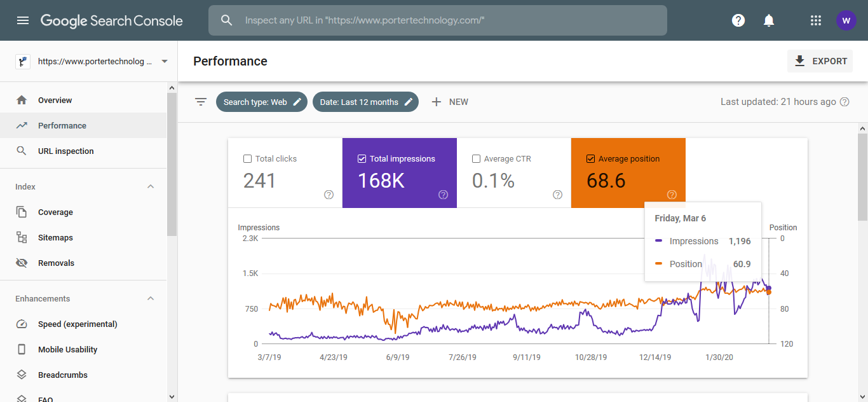868x402 pixels.
Task: Click the Performance page heading
Action: 230,61
